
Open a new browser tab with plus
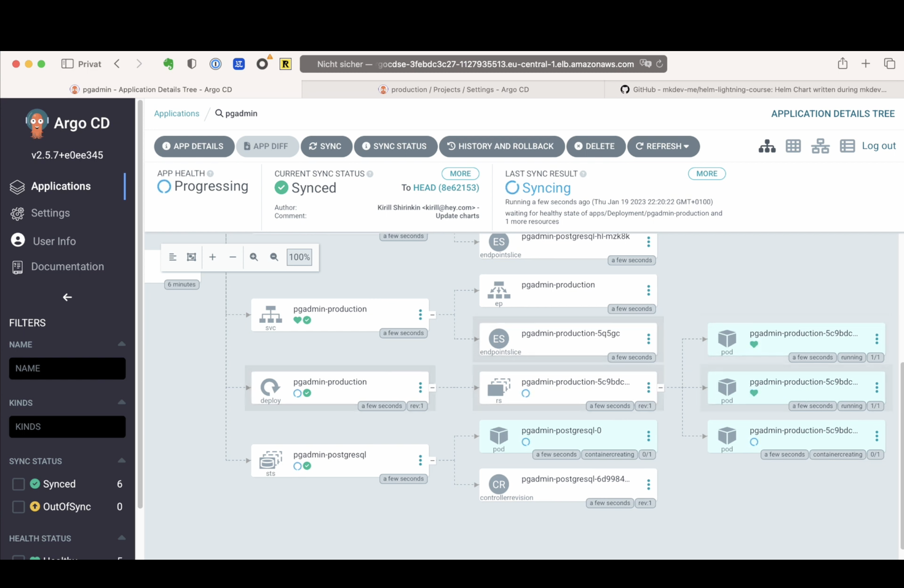[865, 64]
